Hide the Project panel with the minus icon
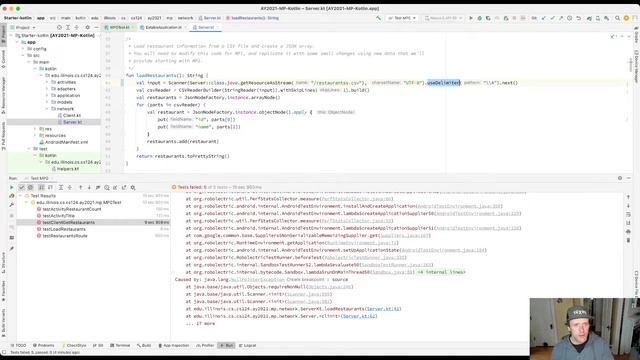The height and width of the screenshot is (360, 640). [x=96, y=27]
